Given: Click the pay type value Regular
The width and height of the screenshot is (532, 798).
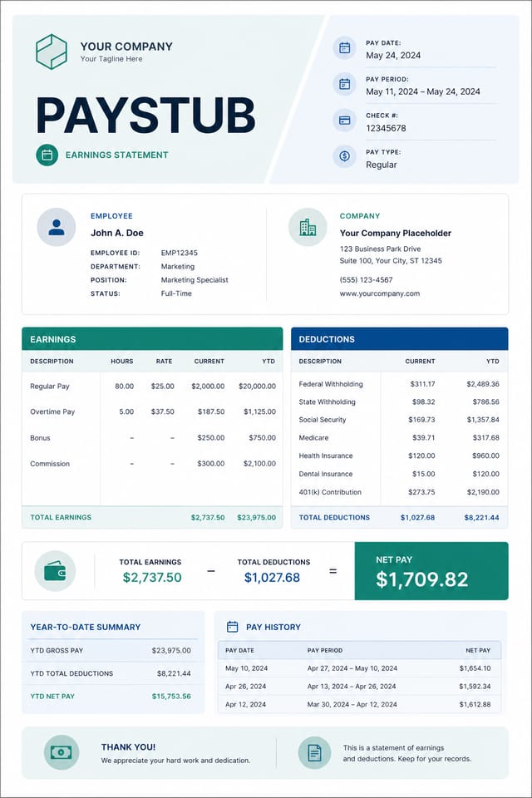Looking at the screenshot, I should (x=382, y=165).
